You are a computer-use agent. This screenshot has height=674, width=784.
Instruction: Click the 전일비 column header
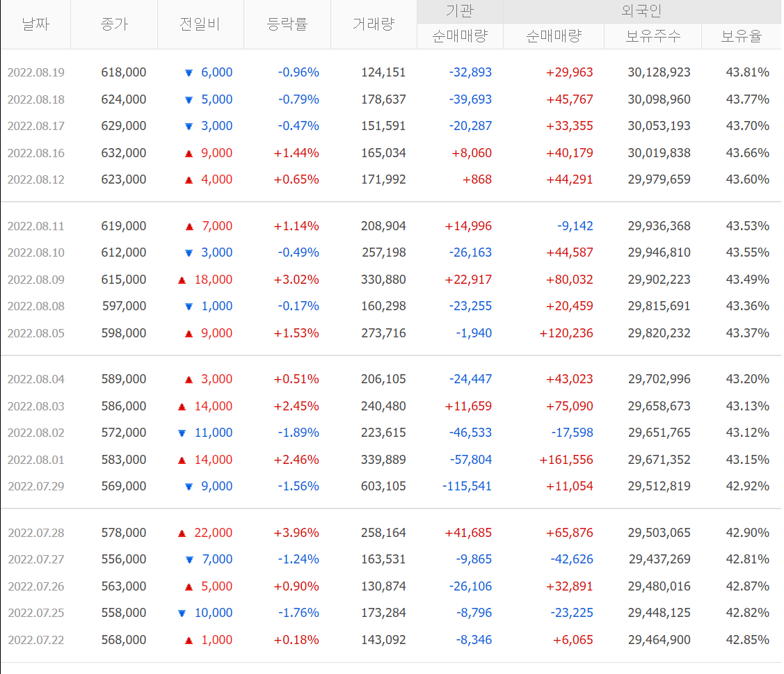pos(200,24)
